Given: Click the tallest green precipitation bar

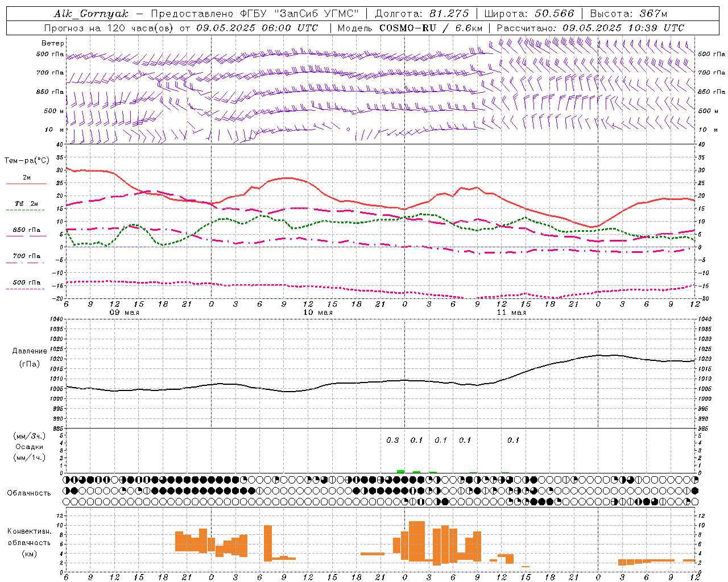Looking at the screenshot, I should 400,471.
